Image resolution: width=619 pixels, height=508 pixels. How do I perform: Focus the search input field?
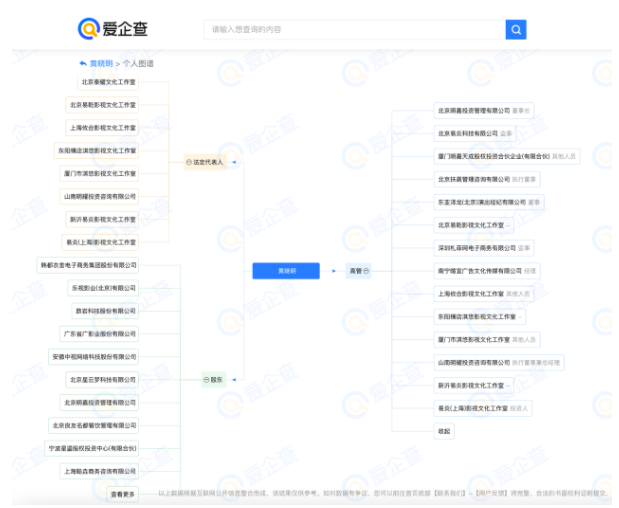click(x=355, y=30)
